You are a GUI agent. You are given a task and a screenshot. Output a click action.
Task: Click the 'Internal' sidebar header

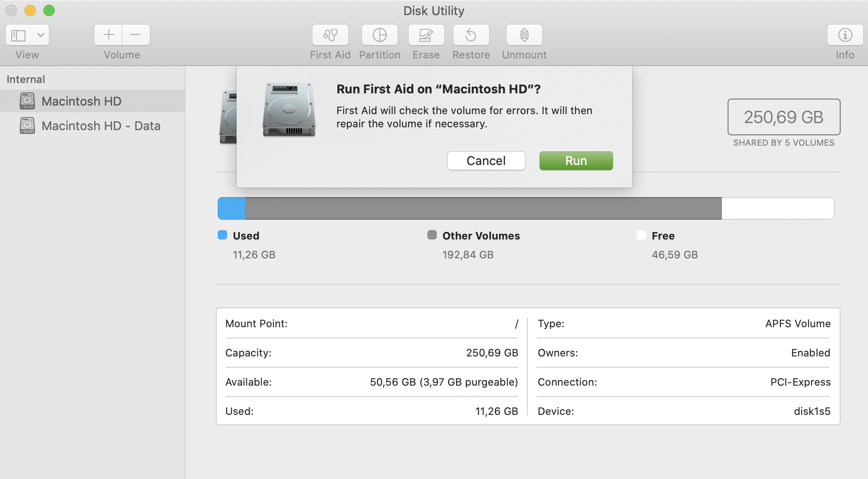(26, 79)
